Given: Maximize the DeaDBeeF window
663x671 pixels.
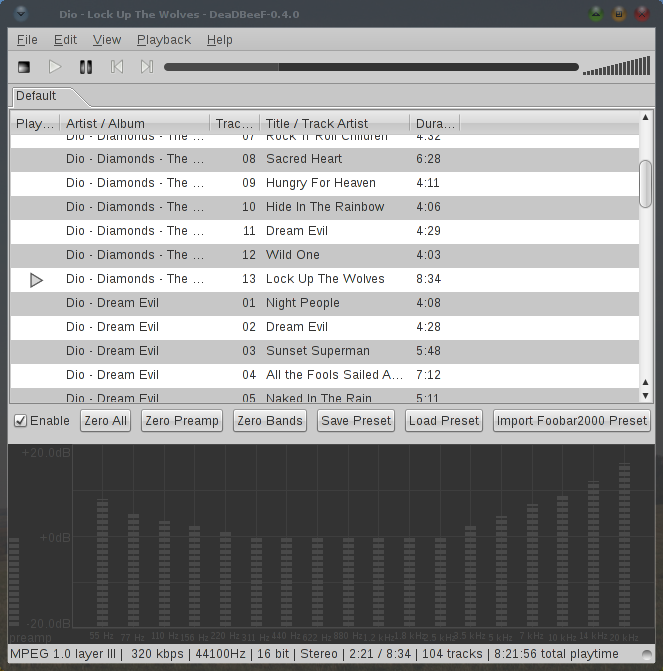Looking at the screenshot, I should click(618, 14).
